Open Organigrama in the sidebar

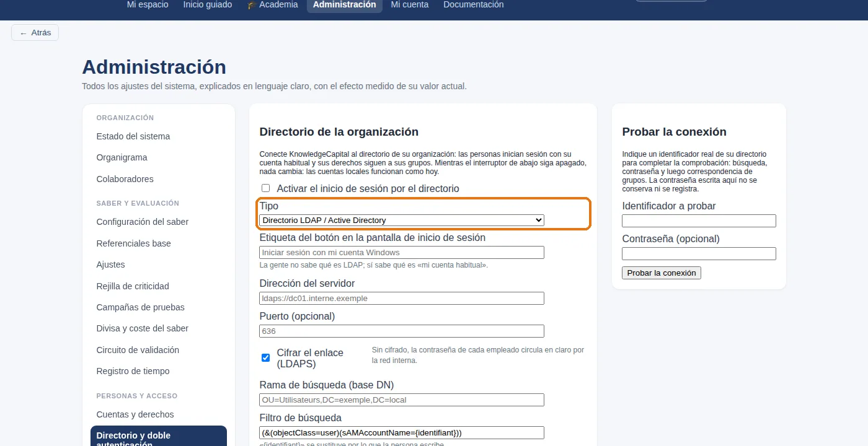point(159,157)
